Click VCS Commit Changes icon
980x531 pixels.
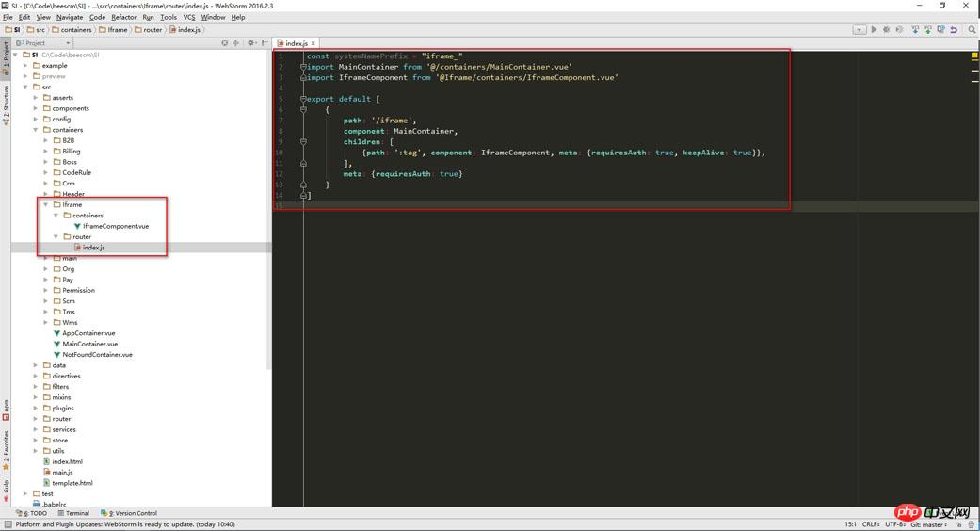point(928,30)
